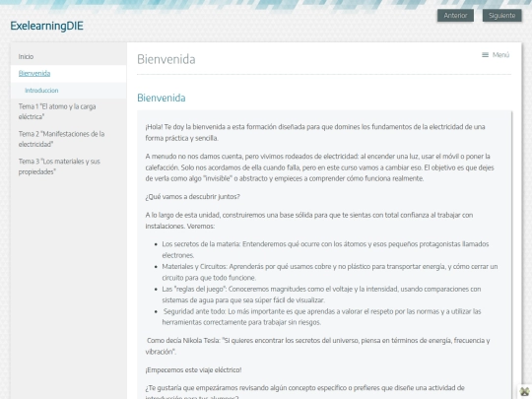Click the paragraph starting "A lo largo de esta unidad"
Image resolution: width=532 pixels, height=399 pixels.
pos(309,221)
